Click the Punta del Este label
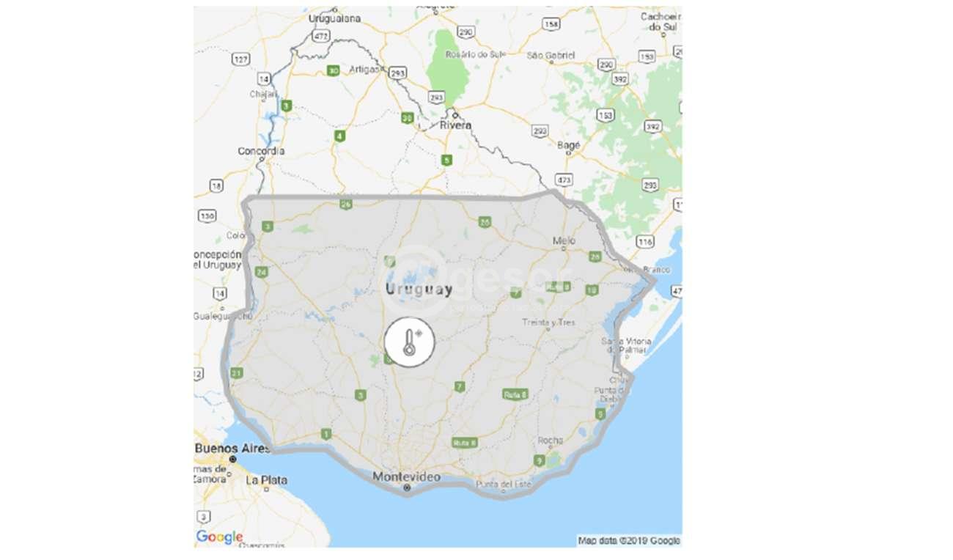This screenshot has height=560, width=953. coord(502,485)
